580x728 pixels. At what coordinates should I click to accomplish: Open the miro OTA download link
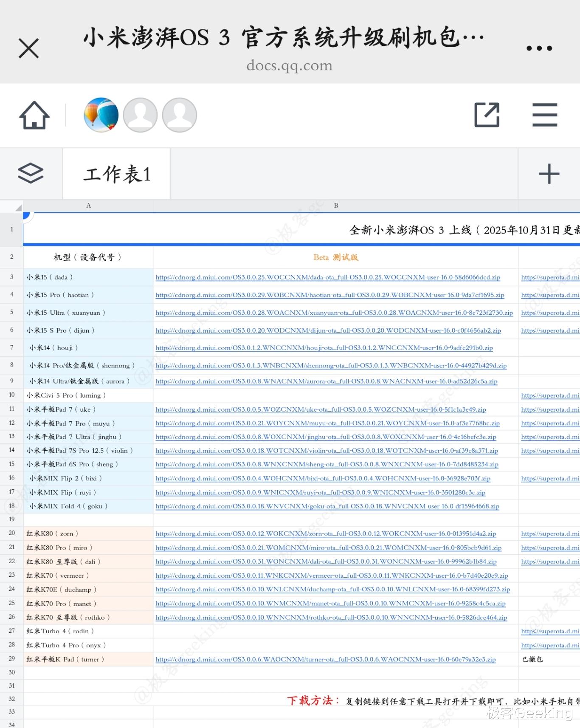[328, 548]
